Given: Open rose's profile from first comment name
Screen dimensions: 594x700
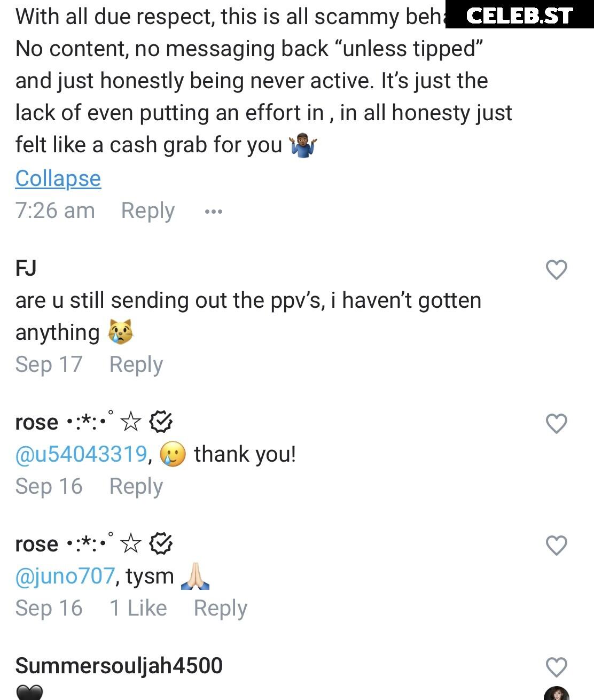Looking at the screenshot, I should (36, 422).
